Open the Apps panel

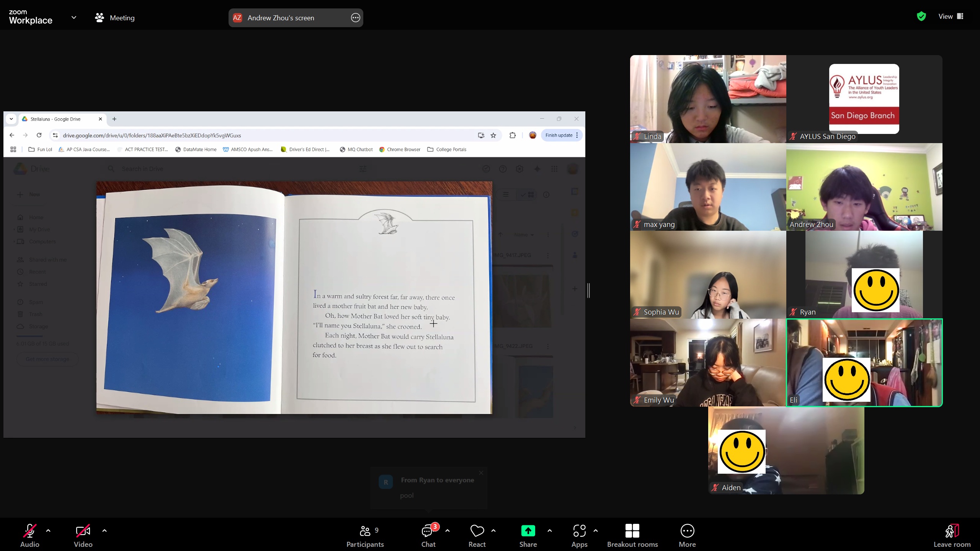(579, 535)
